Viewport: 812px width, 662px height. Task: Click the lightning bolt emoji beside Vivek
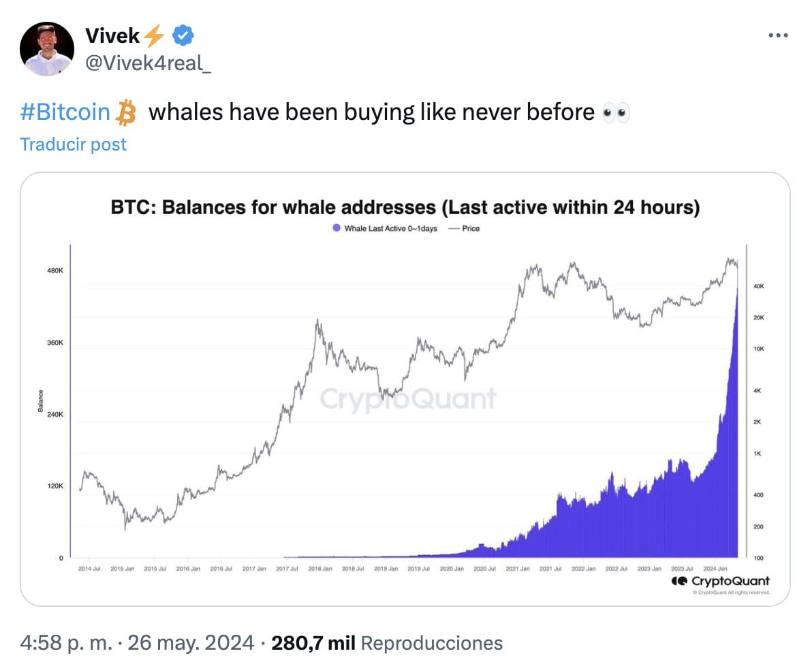tap(155, 35)
